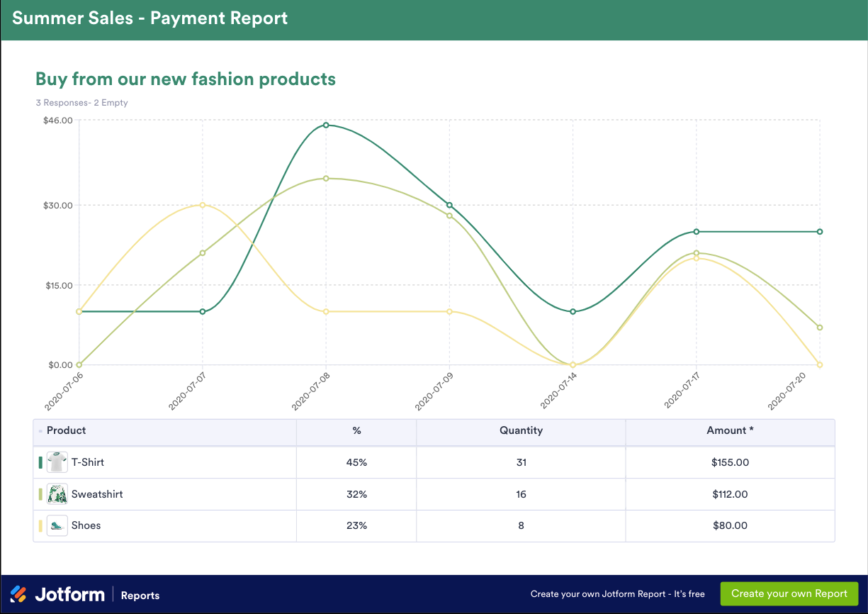868x614 pixels.
Task: Select Sweatshirt data point on 2020-07-08
Action: pos(326,179)
